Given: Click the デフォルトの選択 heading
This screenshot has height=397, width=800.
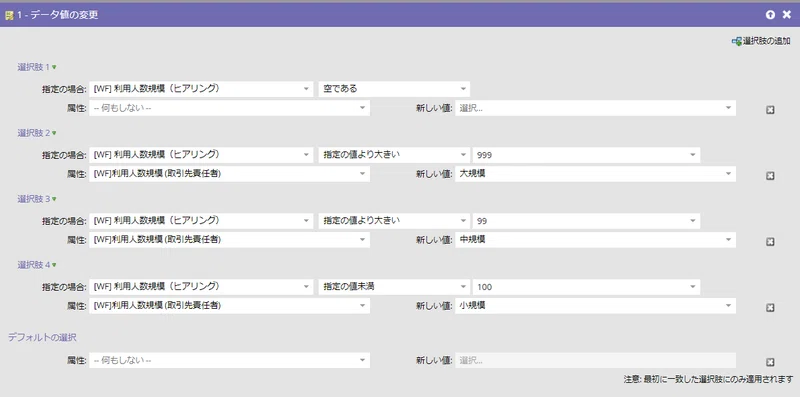Looking at the screenshot, I should (42, 337).
